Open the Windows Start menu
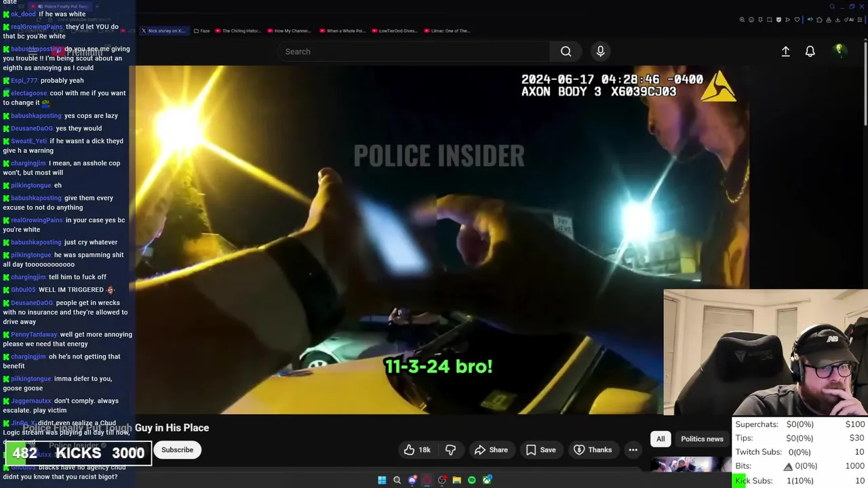Image resolution: width=868 pixels, height=488 pixels. 382,480
